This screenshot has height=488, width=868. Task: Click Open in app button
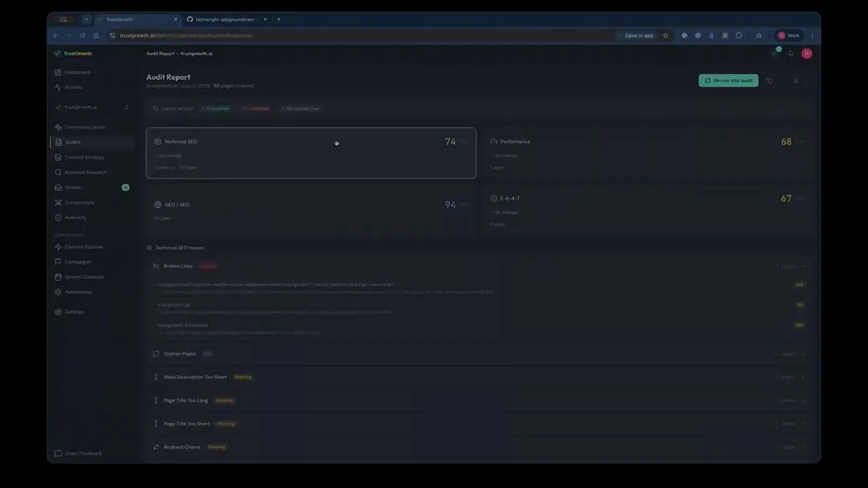click(635, 36)
